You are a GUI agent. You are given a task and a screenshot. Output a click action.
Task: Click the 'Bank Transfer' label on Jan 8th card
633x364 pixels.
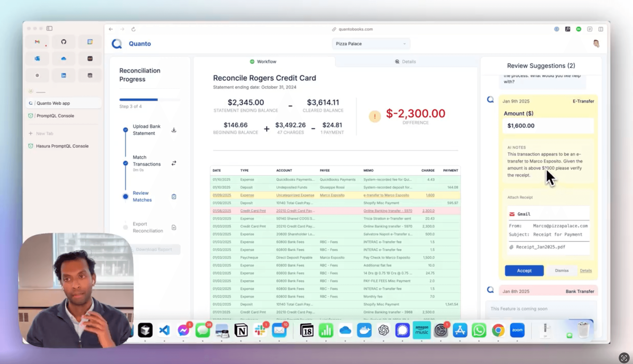tap(580, 291)
